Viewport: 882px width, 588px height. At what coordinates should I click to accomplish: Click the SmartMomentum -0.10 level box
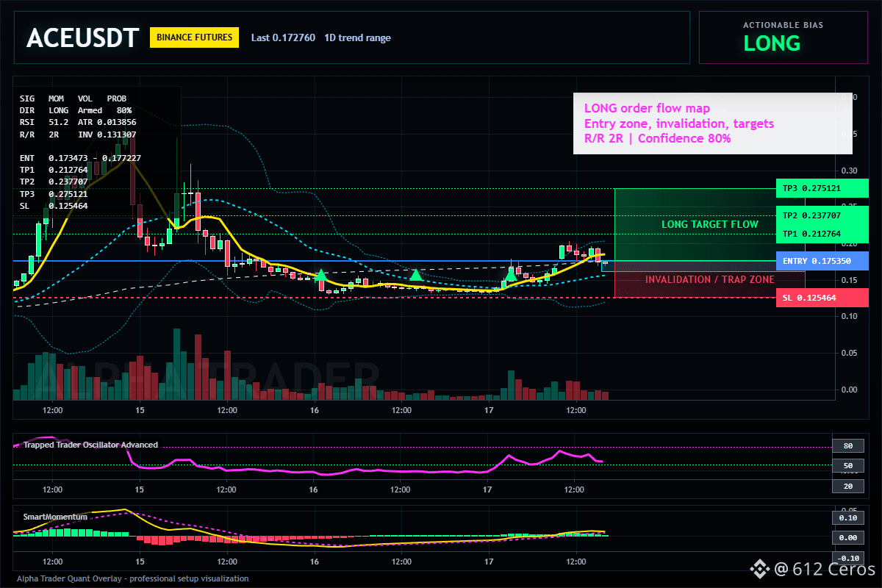click(847, 558)
